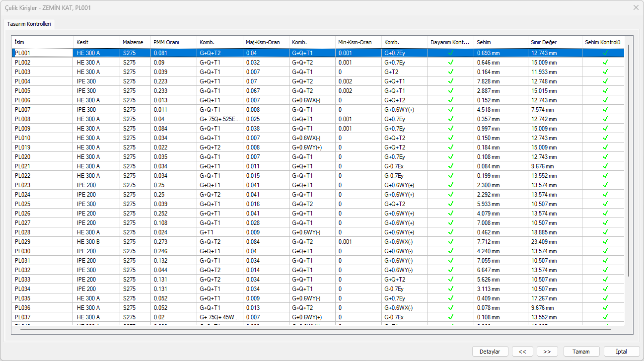Select row PL001

[x=318, y=53]
